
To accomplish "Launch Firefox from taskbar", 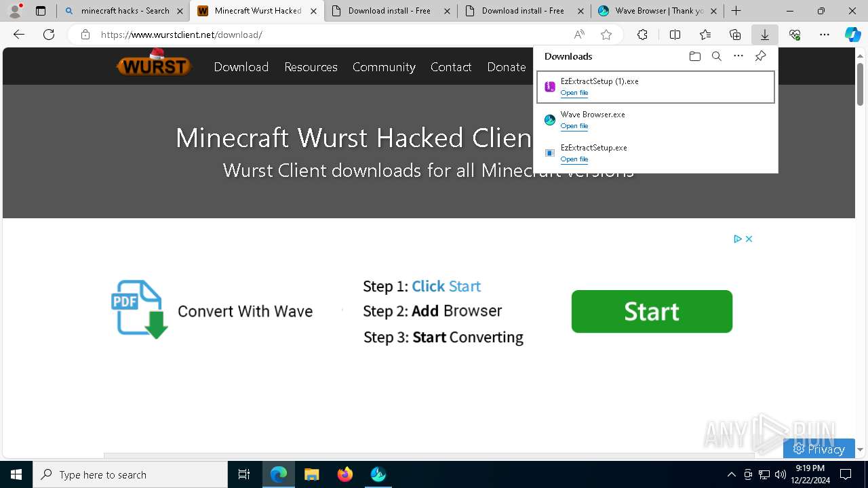I will pyautogui.click(x=345, y=474).
